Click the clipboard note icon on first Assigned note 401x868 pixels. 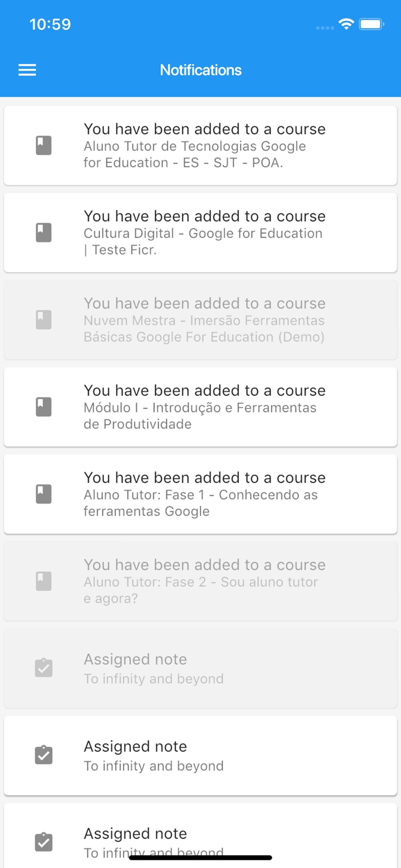click(43, 668)
